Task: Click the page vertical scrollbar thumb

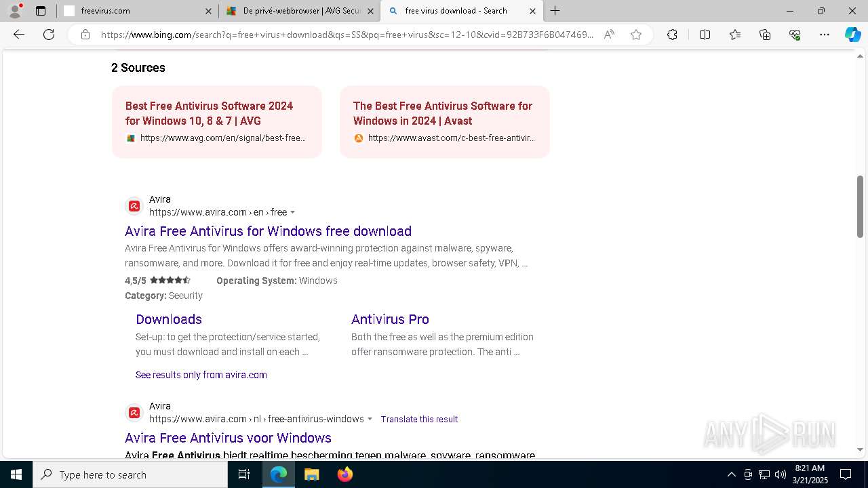Action: coord(860,207)
